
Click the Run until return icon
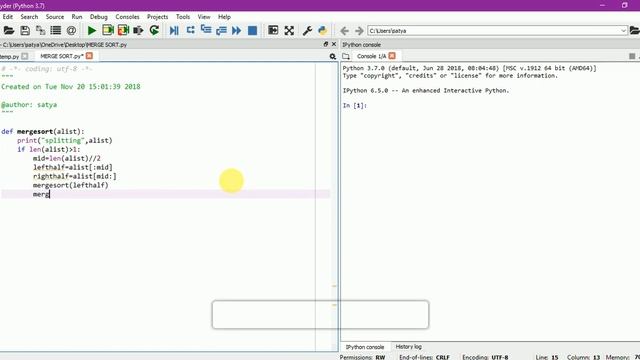pos(221,31)
